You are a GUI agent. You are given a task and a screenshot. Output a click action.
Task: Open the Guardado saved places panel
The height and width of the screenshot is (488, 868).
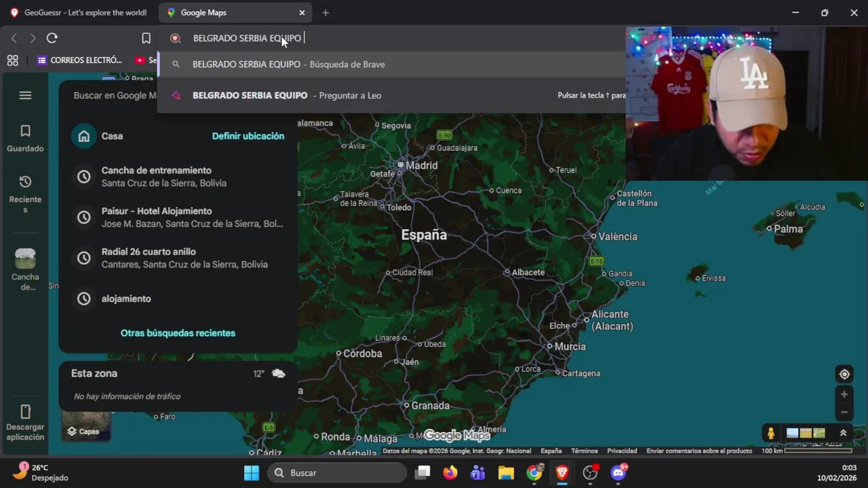point(25,138)
